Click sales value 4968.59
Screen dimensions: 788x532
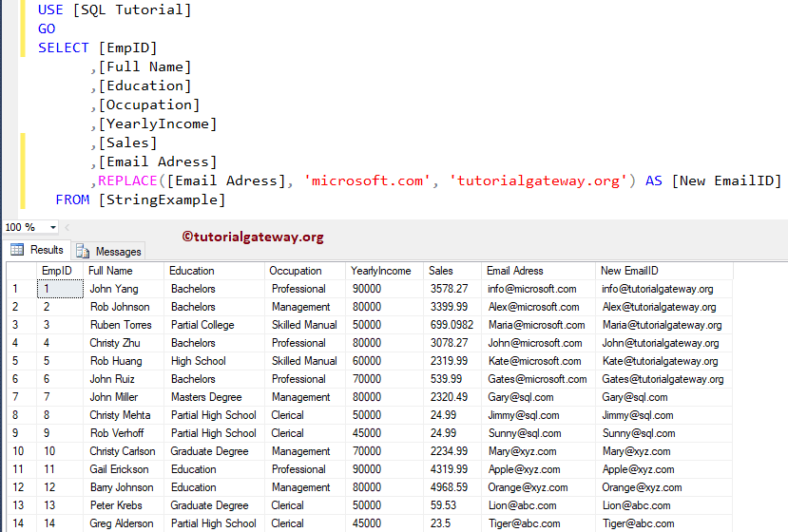[452, 487]
